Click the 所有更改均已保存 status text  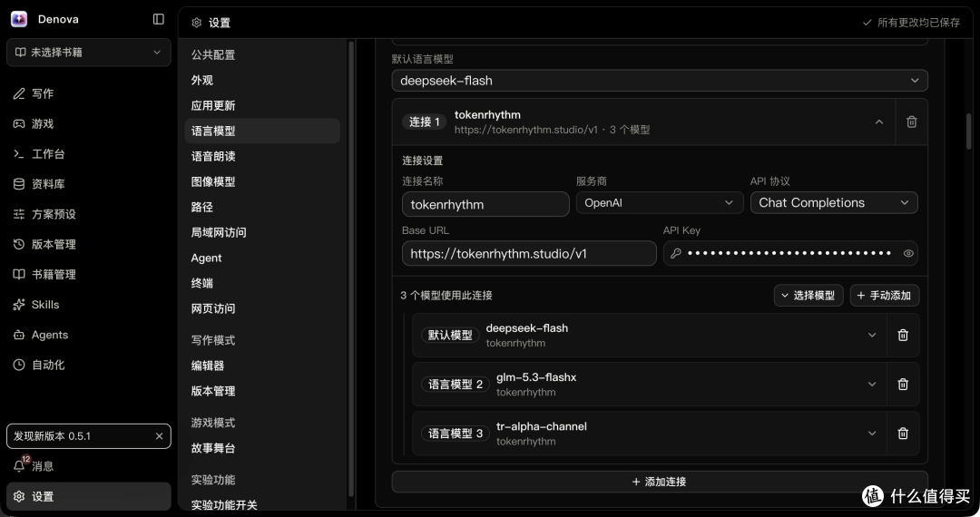(918, 23)
